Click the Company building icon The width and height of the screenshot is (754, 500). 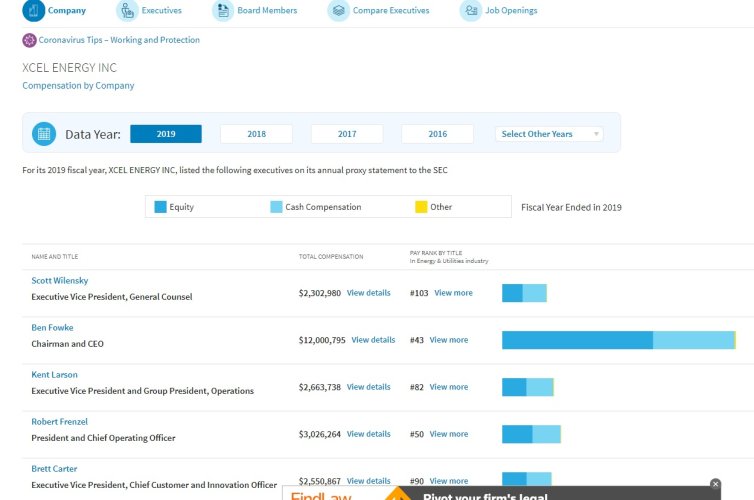(x=33, y=10)
